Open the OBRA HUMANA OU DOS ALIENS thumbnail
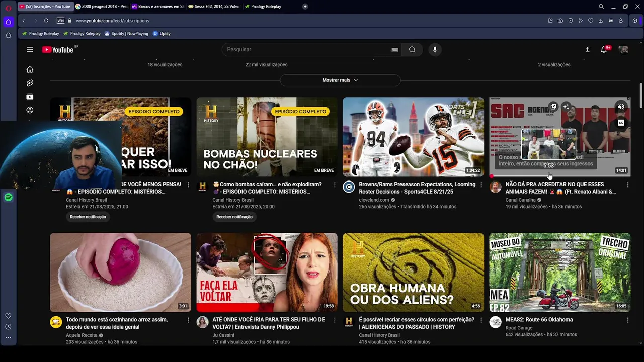644x362 pixels. 414,272
